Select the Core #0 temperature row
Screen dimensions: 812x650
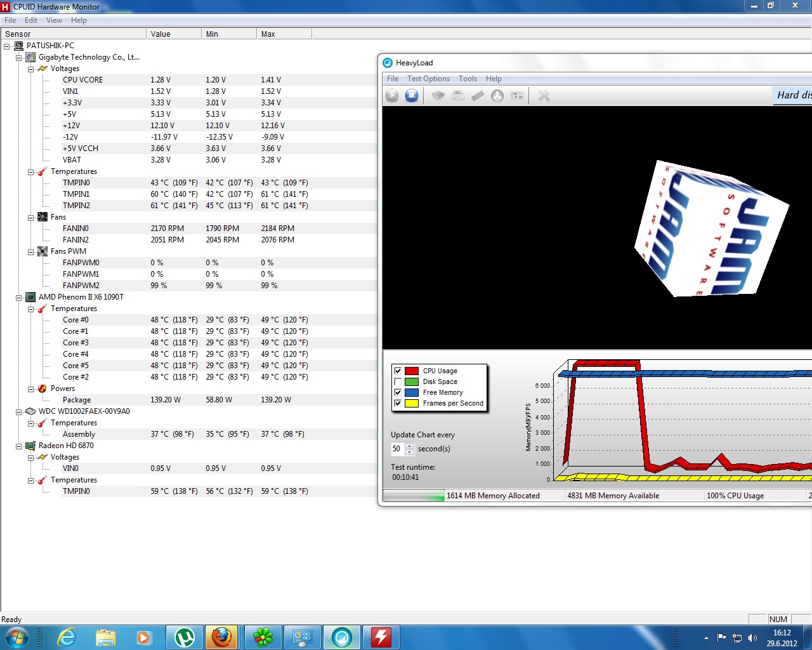(x=188, y=320)
